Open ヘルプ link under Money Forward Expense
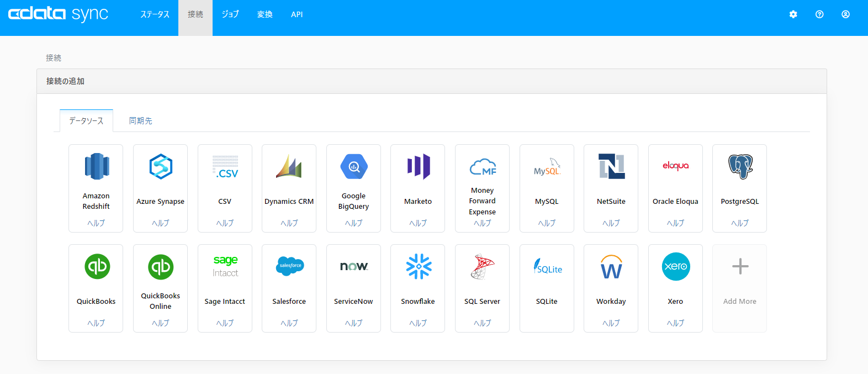 [x=483, y=223]
